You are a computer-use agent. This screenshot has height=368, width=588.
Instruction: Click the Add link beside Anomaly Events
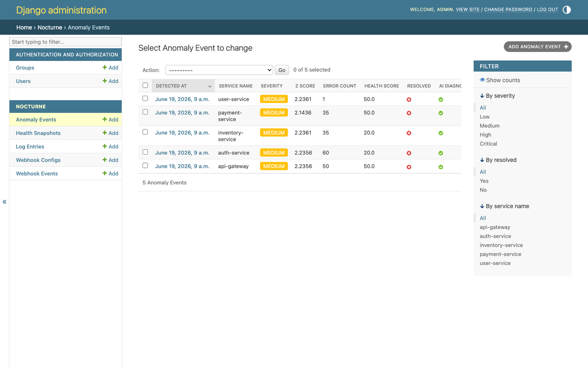coord(110,120)
